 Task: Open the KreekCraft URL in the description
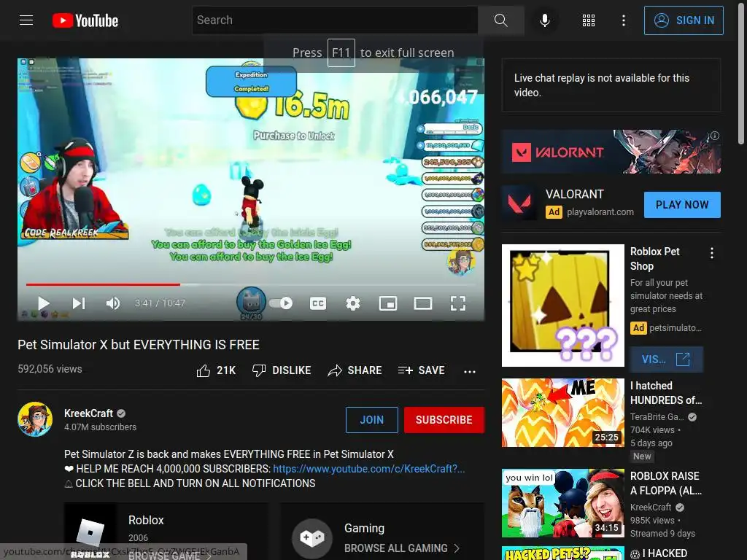coord(368,469)
